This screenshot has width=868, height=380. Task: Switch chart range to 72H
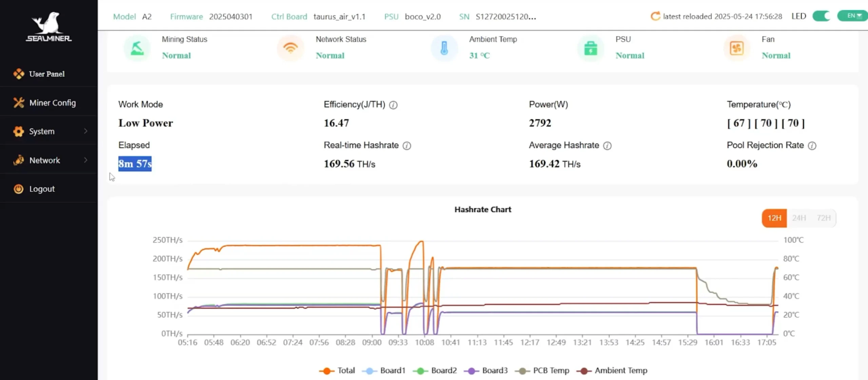point(824,218)
